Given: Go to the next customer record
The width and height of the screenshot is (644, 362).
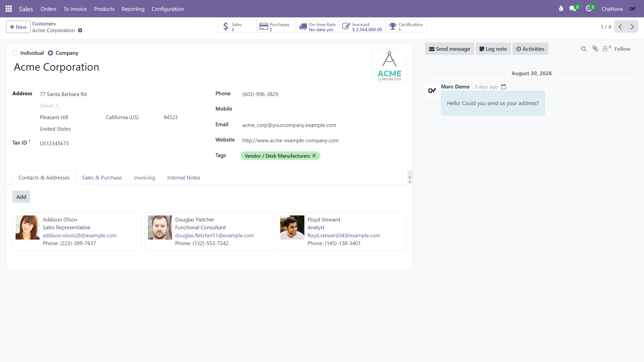Looking at the screenshot, I should (632, 27).
